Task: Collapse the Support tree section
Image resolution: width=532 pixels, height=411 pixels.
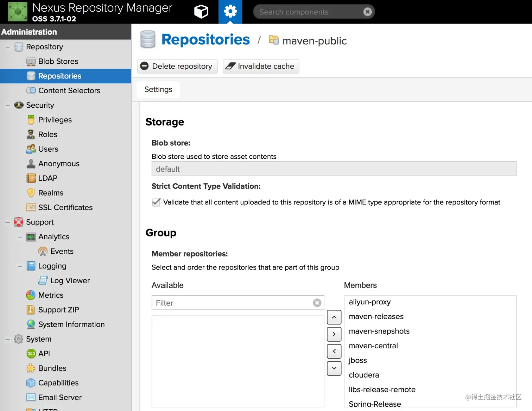Action: [x=7, y=222]
